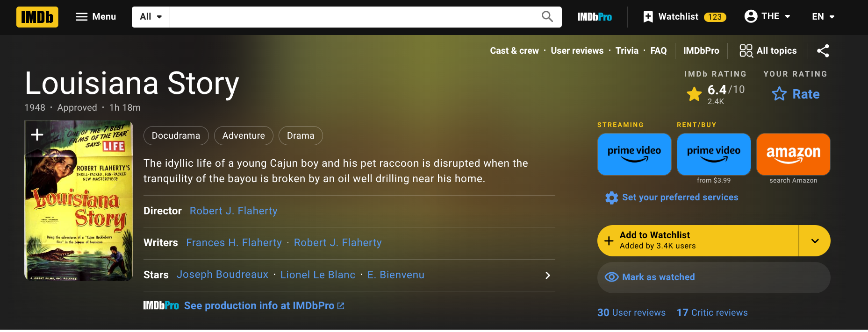
Task: Go to the Cast & crew section
Action: click(x=514, y=51)
